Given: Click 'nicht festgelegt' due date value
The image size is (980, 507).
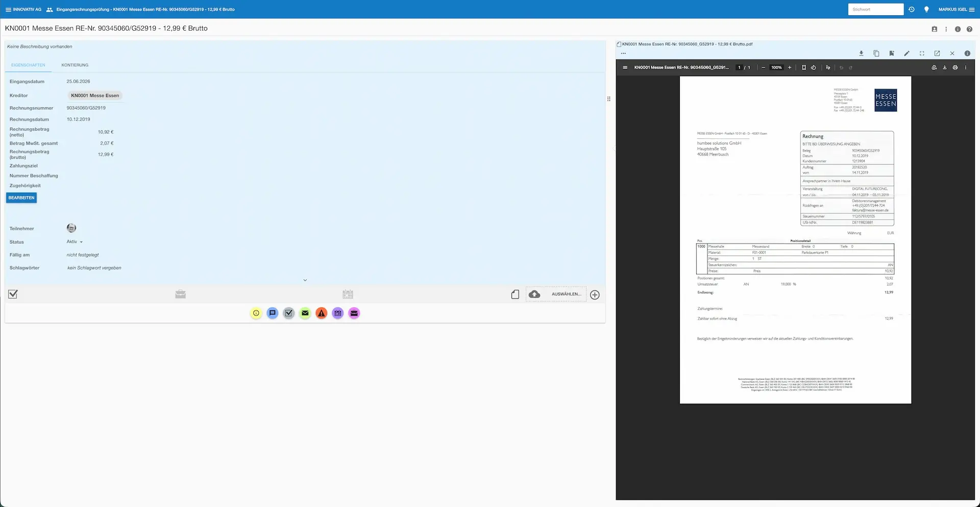Looking at the screenshot, I should pyautogui.click(x=83, y=255).
